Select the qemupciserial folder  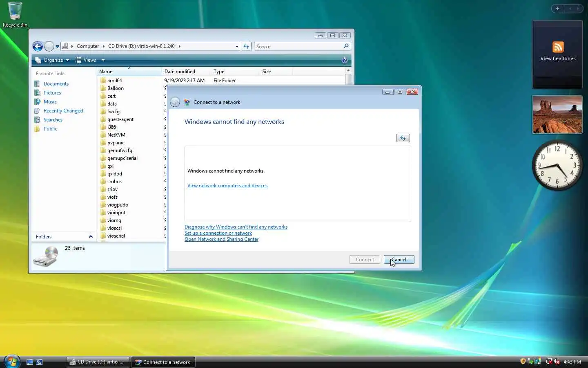(x=122, y=158)
